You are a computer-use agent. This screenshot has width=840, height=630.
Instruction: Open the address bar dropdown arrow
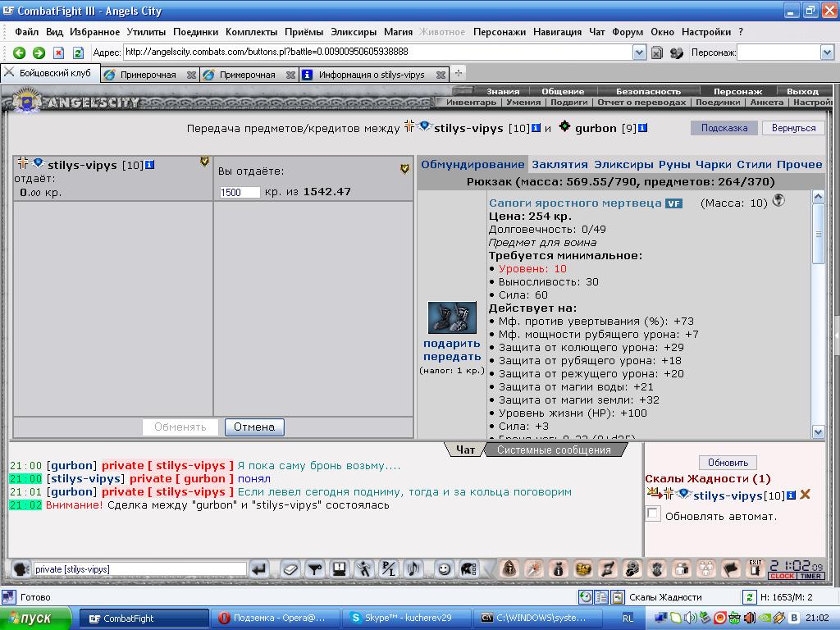point(639,52)
